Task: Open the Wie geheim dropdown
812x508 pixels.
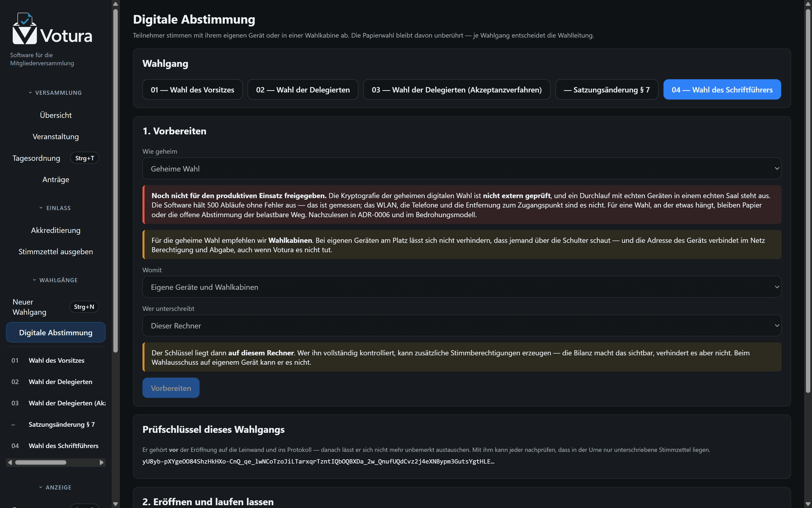Action: 462,169
